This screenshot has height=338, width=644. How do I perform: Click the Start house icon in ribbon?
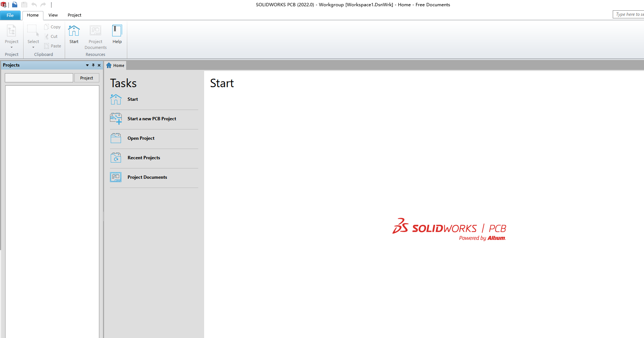tap(74, 31)
